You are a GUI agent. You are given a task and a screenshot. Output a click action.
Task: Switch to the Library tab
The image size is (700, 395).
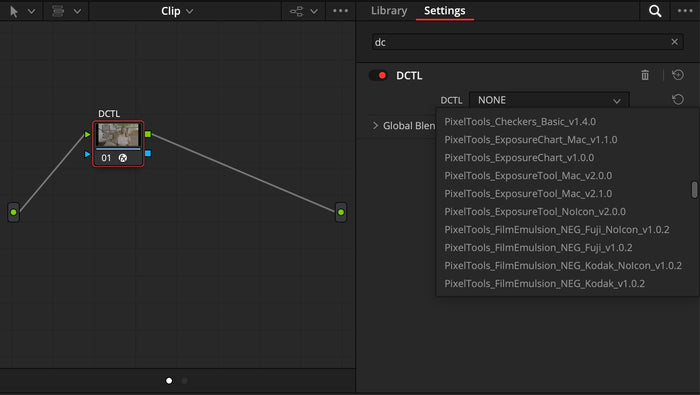tap(389, 11)
